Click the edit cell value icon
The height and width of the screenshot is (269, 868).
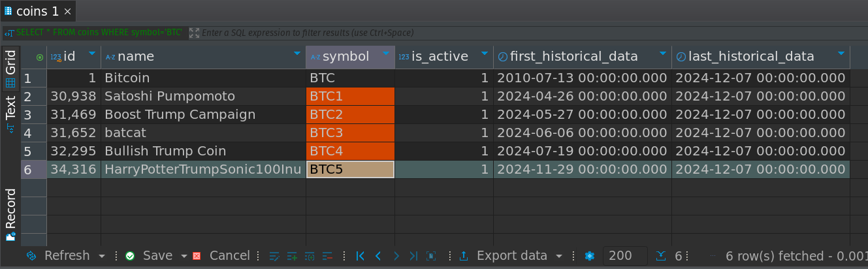click(x=274, y=256)
